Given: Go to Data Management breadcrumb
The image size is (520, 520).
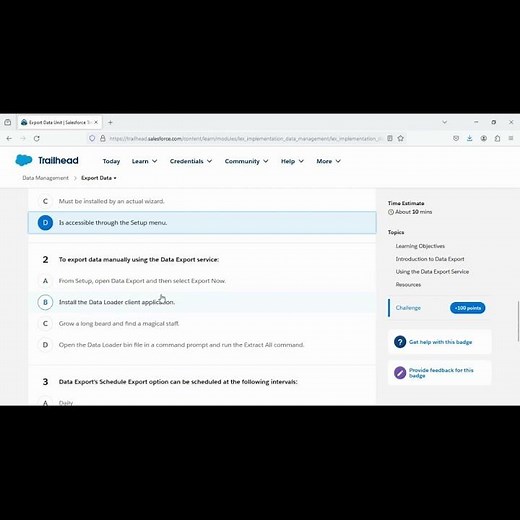Looking at the screenshot, I should click(45, 178).
